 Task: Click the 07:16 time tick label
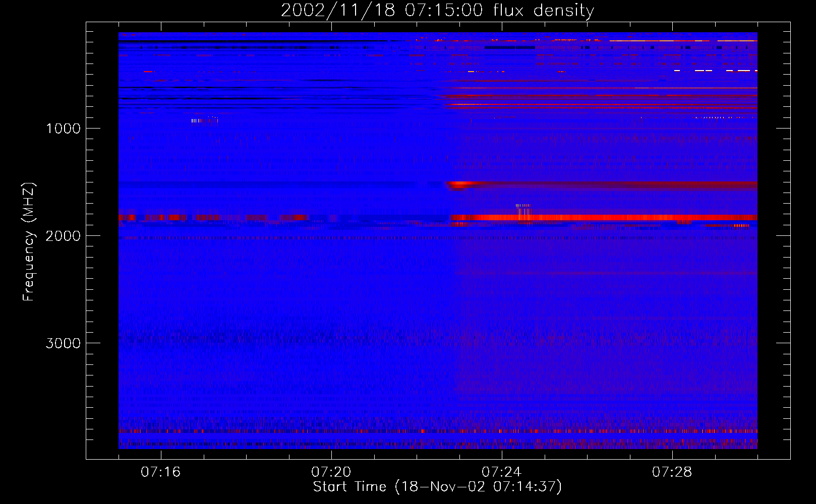pyautogui.click(x=160, y=472)
